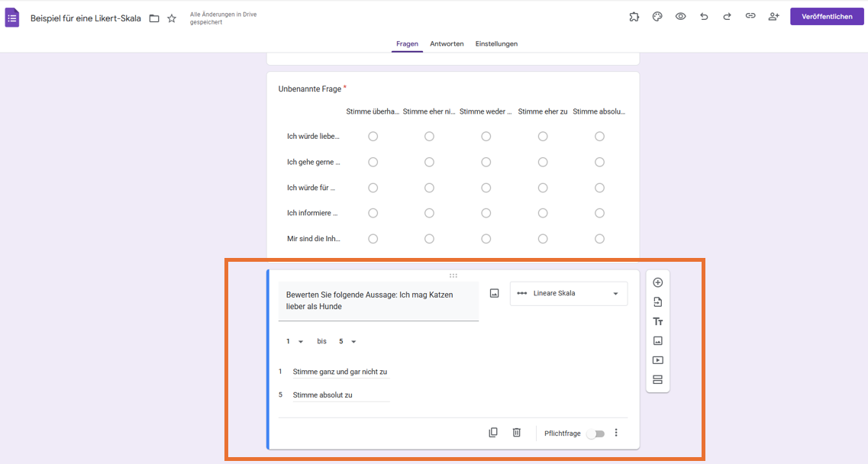Click the Stimme weder ... column header
The width and height of the screenshot is (868, 464).
coord(486,111)
